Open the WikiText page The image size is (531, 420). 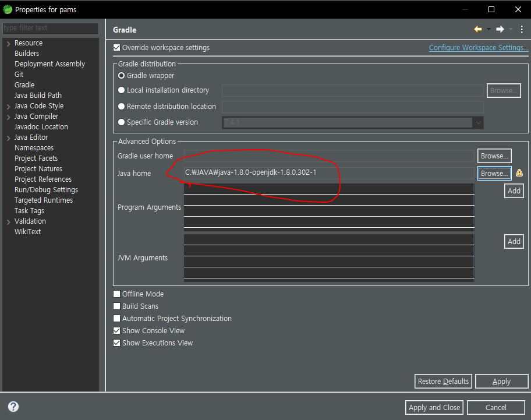tap(27, 232)
